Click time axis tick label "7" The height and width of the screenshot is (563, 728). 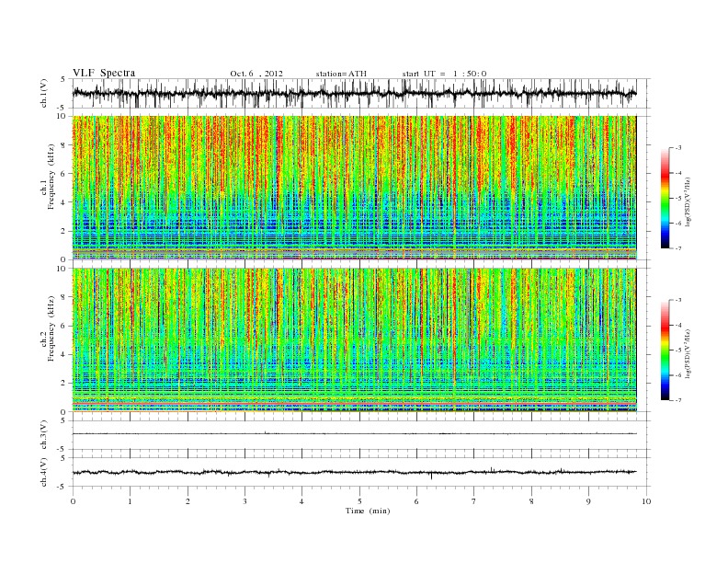coord(474,501)
